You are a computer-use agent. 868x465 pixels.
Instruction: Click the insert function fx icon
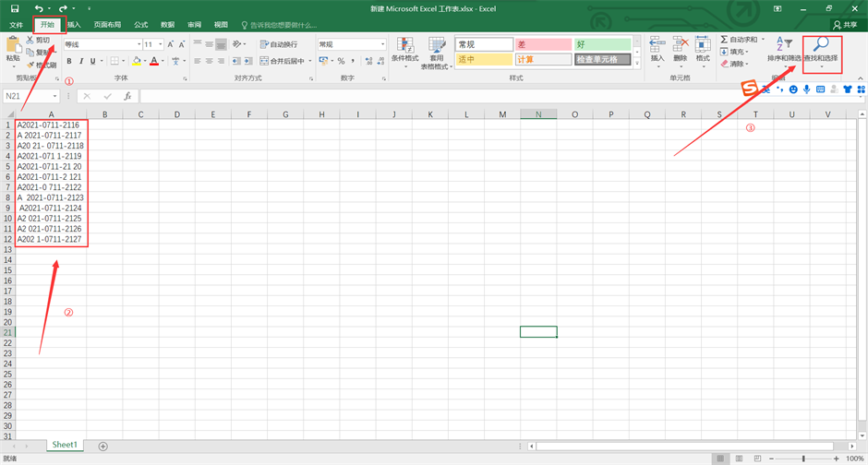coord(127,96)
